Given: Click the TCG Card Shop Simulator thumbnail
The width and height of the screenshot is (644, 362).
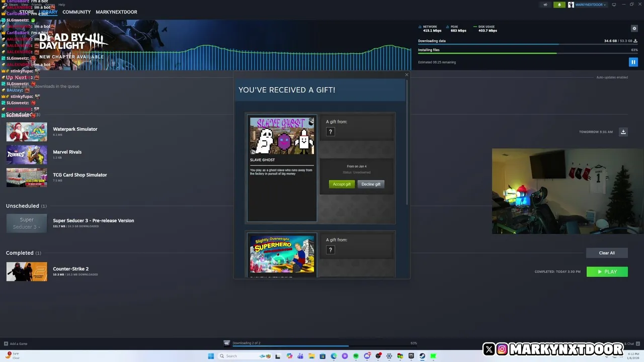Looking at the screenshot, I should [27, 177].
